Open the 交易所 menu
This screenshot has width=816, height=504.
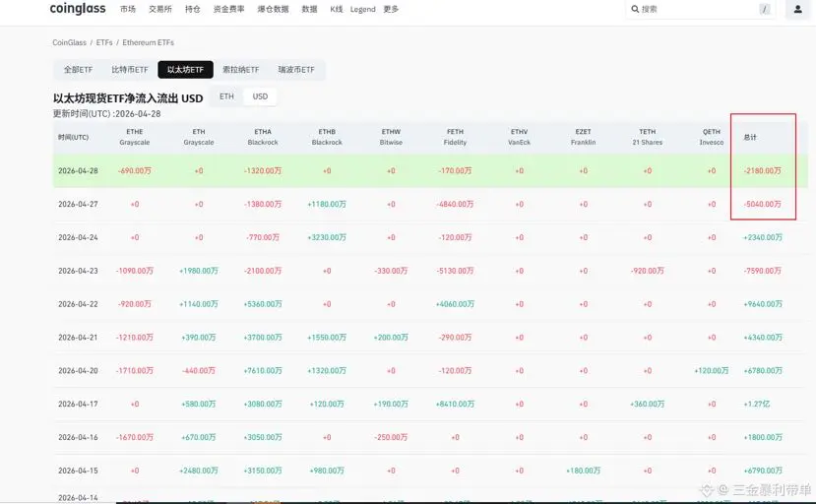click(160, 9)
